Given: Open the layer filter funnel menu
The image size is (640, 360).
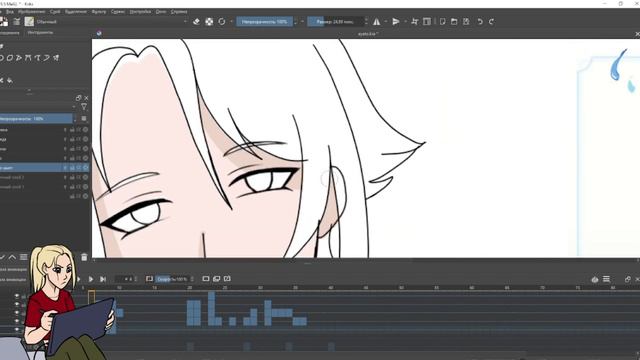Looking at the screenshot, I should [84, 107].
